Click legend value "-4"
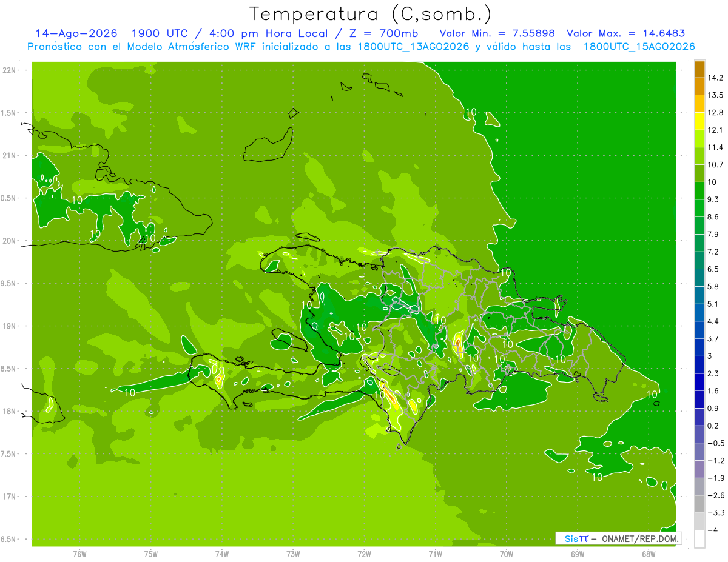Image resolution: width=728 pixels, height=562 pixels. [x=712, y=530]
